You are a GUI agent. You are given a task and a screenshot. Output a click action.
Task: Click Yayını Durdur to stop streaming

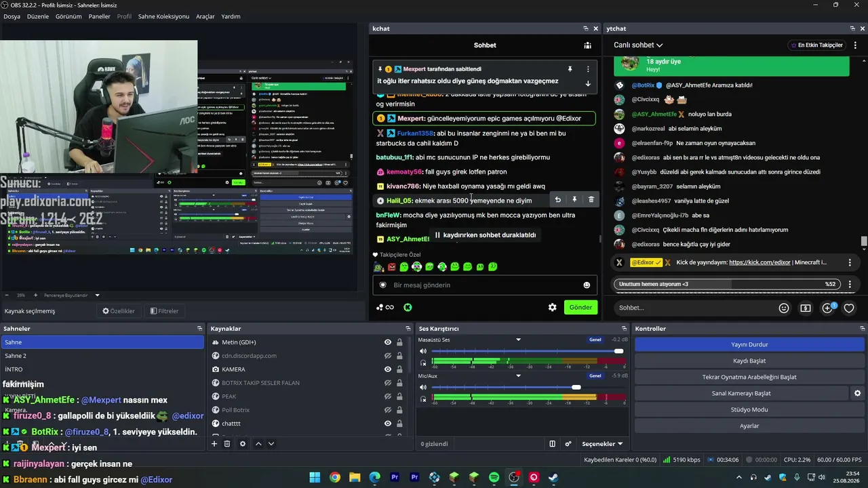click(x=749, y=344)
